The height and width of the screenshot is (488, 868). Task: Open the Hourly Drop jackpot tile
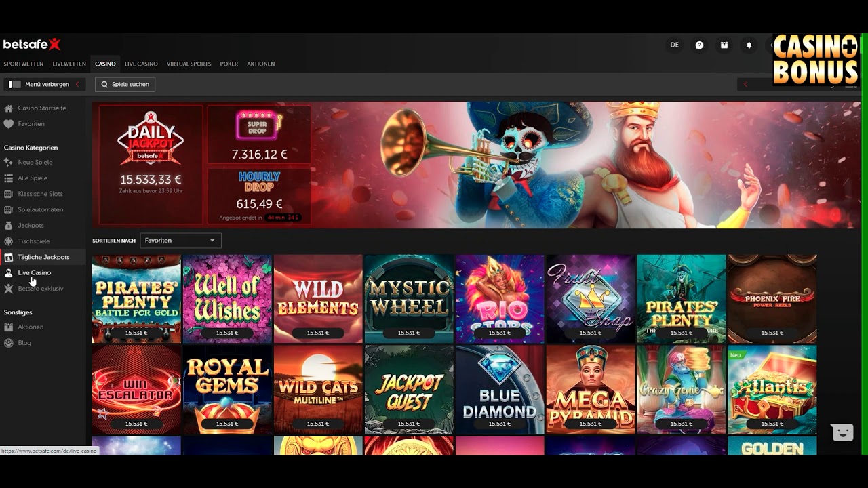click(x=259, y=196)
